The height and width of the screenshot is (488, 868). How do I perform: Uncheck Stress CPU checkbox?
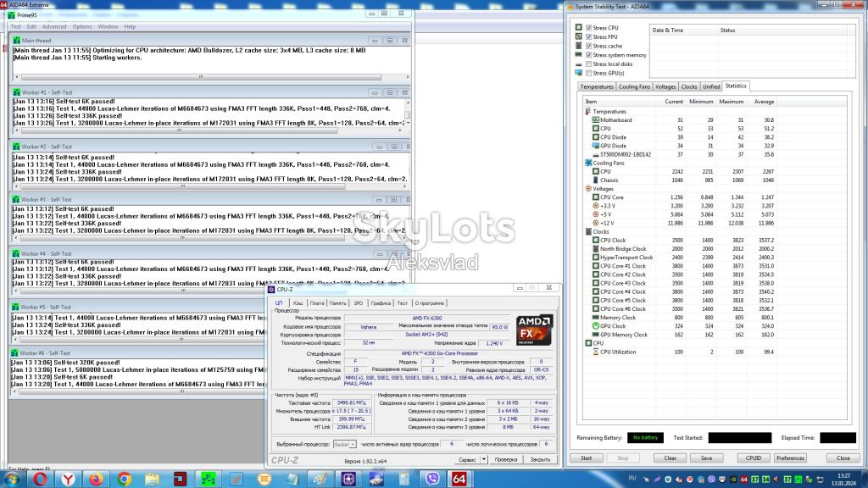[588, 28]
